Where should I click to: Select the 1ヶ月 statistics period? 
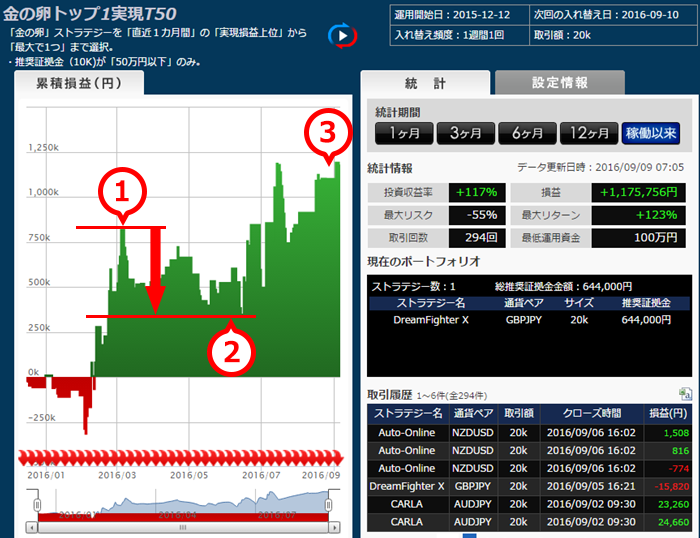[404, 133]
